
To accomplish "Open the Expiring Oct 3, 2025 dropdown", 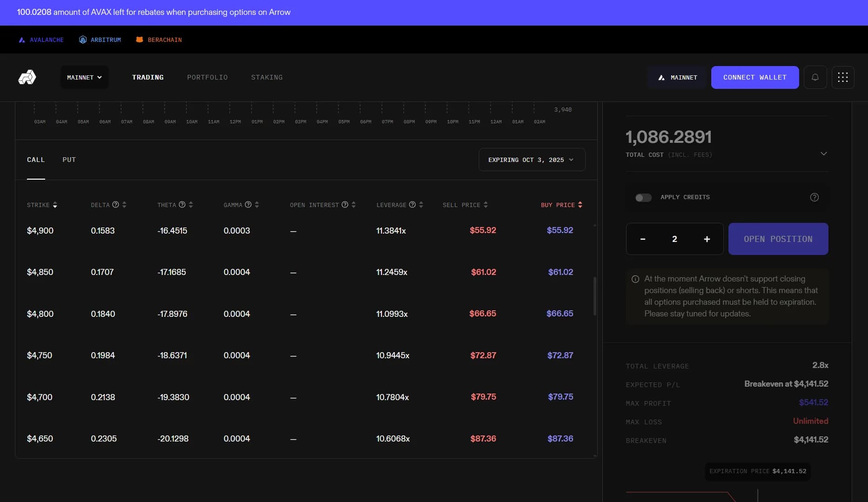I will 532,160.
